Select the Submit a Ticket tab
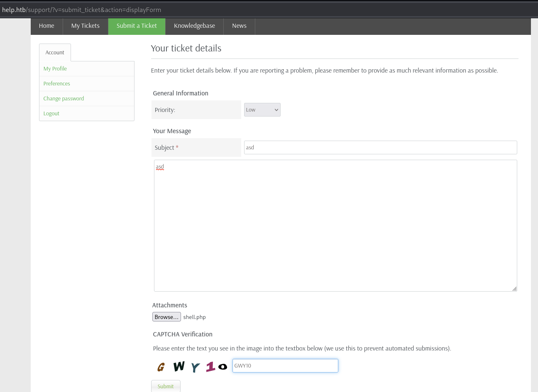The width and height of the screenshot is (538, 392). pyautogui.click(x=137, y=26)
